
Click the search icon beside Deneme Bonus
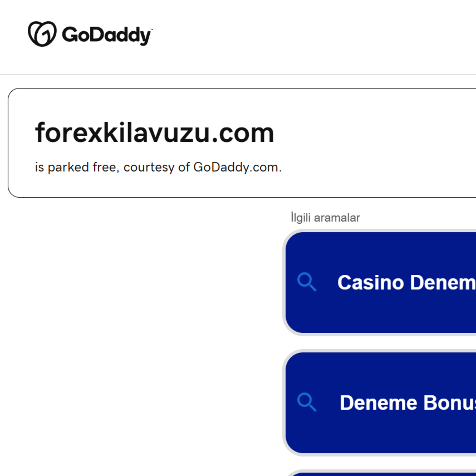(x=307, y=402)
